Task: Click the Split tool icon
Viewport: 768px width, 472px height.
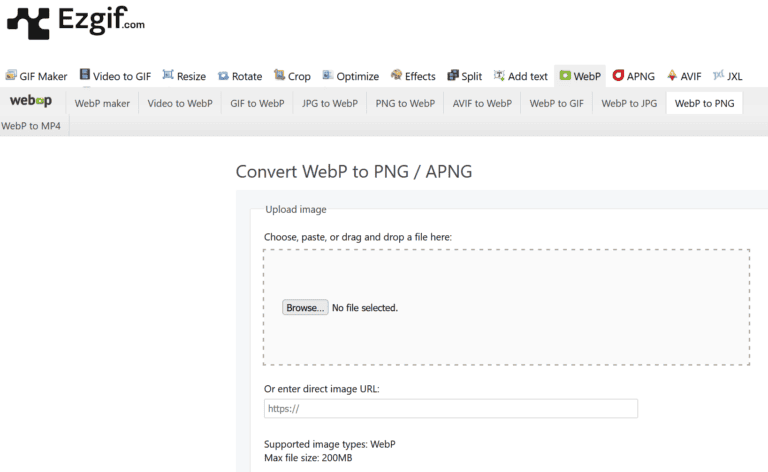Action: pos(453,75)
